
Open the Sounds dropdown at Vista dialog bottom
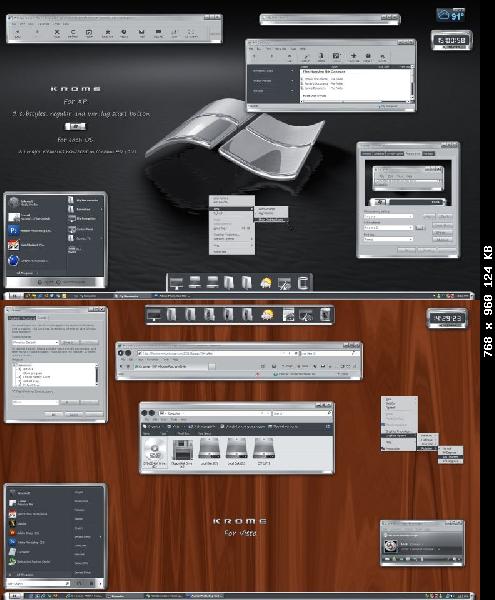click(36, 402)
